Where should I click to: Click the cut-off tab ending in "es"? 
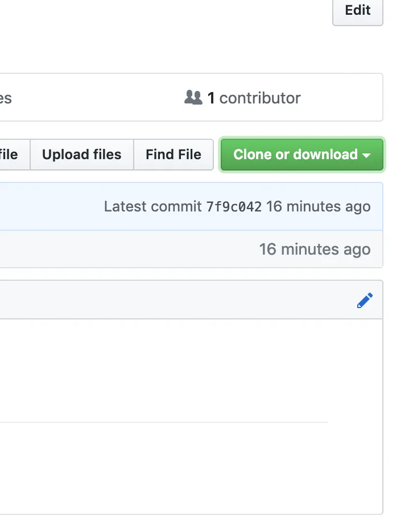tap(6, 98)
